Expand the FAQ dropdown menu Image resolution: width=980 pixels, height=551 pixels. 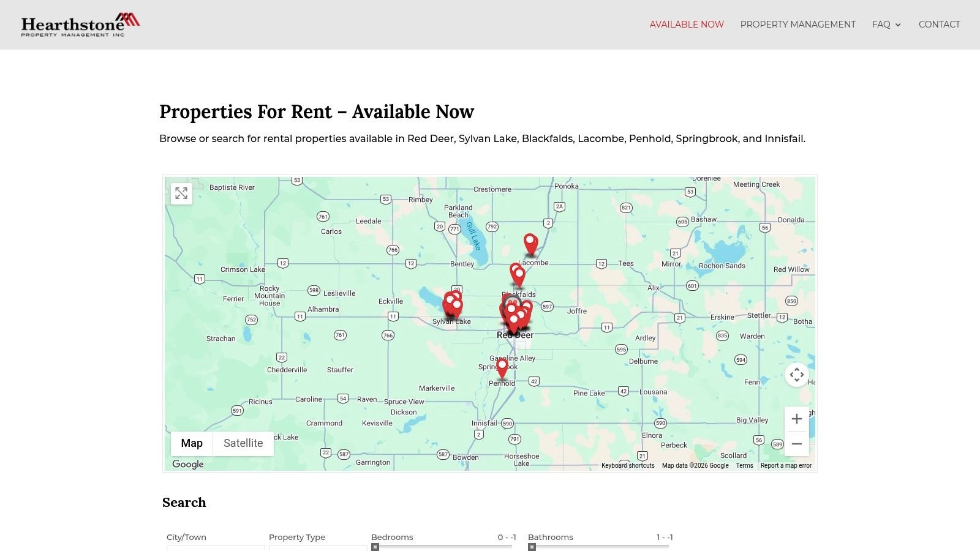[886, 24]
